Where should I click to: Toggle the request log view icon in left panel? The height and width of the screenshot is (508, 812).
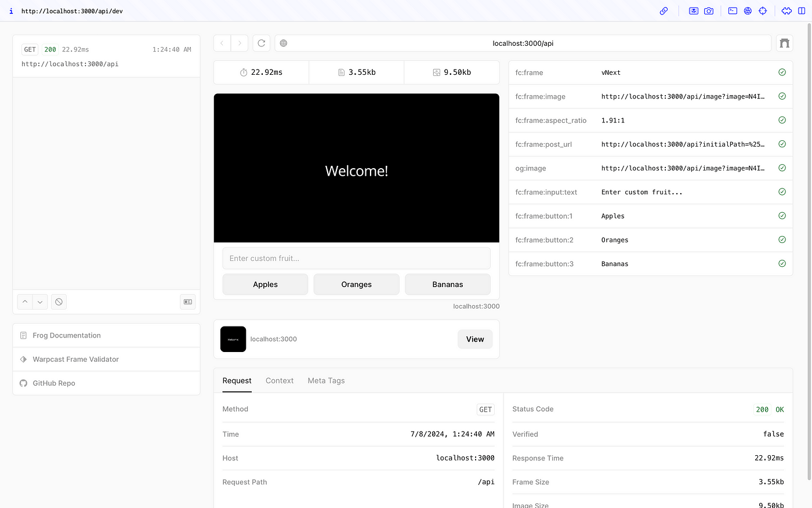pyautogui.click(x=187, y=302)
